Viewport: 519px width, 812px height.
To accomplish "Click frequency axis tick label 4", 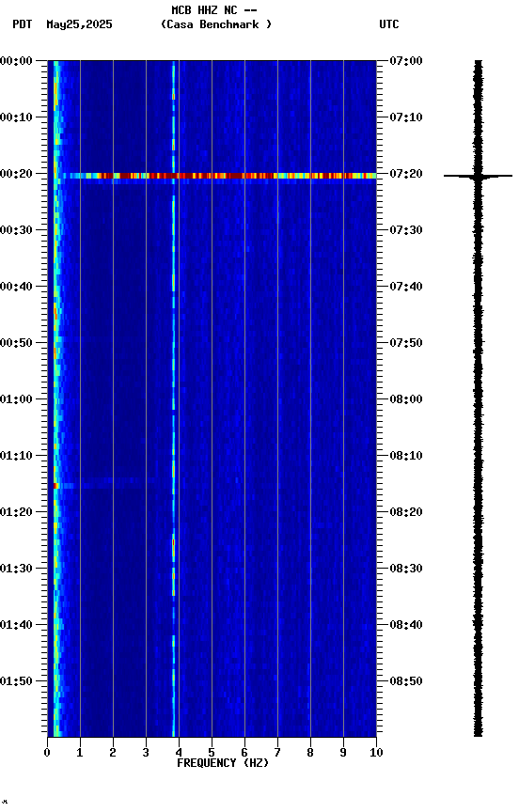I will pos(179,753).
